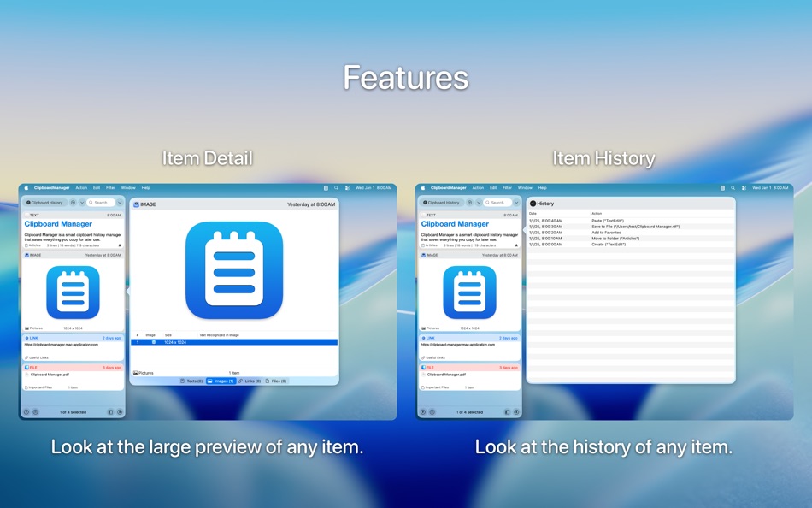Click the IMAGE clipboard icon in the detail header
Screen dimensions: 812x508
click(x=136, y=204)
